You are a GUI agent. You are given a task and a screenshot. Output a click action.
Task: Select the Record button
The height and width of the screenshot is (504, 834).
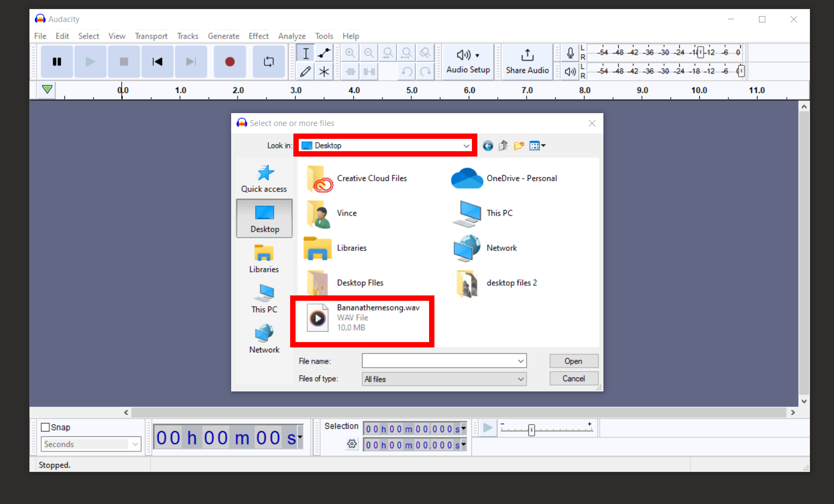230,61
